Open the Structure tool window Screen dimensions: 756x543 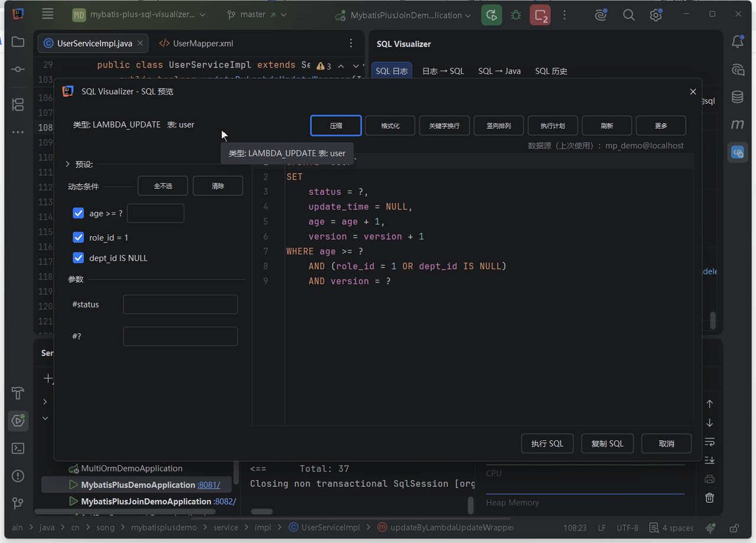point(18,105)
